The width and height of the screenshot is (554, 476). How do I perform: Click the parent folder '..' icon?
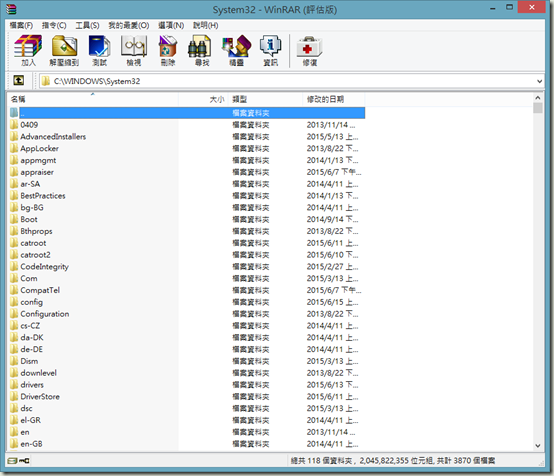click(14, 113)
